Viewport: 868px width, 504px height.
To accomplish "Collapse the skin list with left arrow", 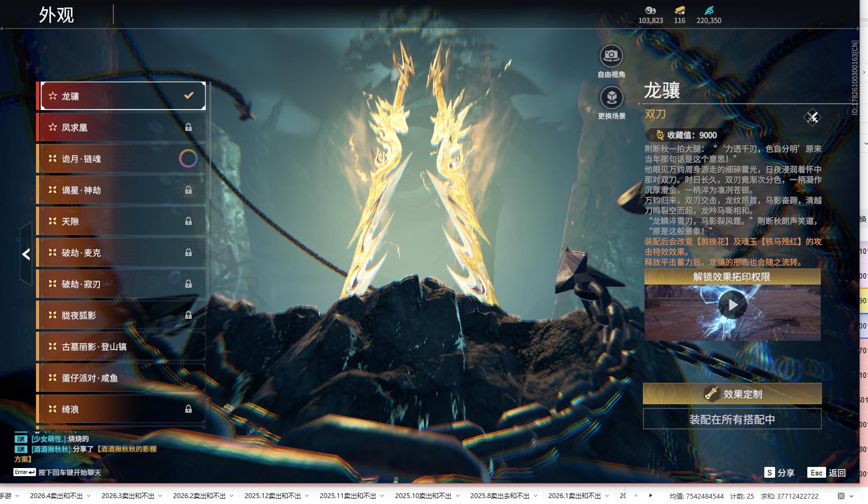I will pyautogui.click(x=26, y=254).
